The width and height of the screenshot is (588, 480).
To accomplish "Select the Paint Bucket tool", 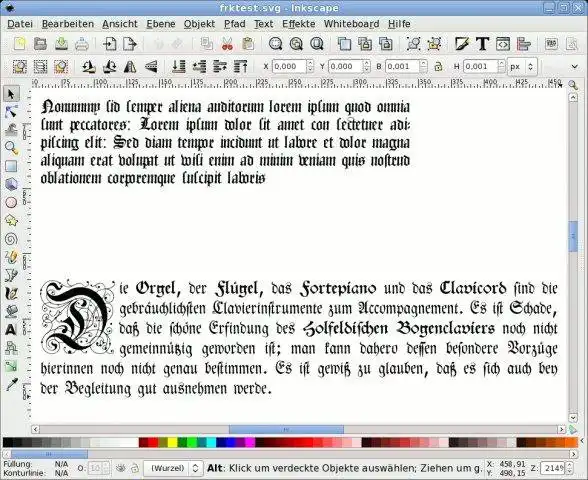I will (x=11, y=311).
